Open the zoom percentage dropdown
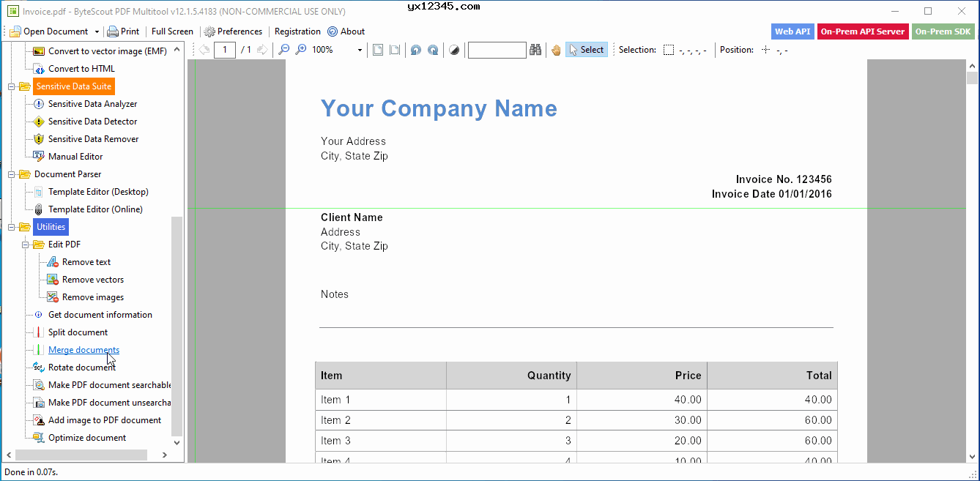Screen dimensions: 980x481 point(360,50)
